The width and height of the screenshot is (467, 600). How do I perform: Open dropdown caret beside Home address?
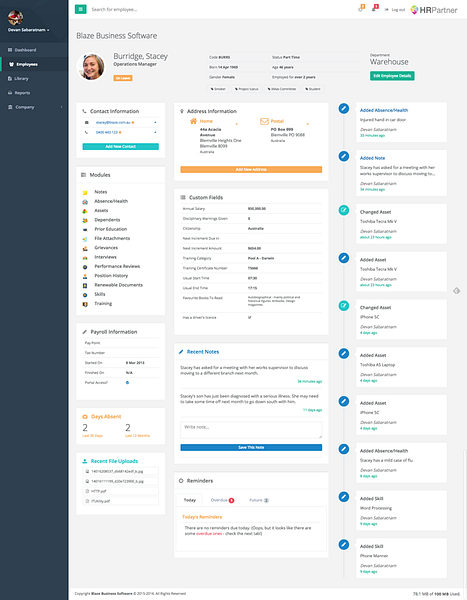click(237, 124)
